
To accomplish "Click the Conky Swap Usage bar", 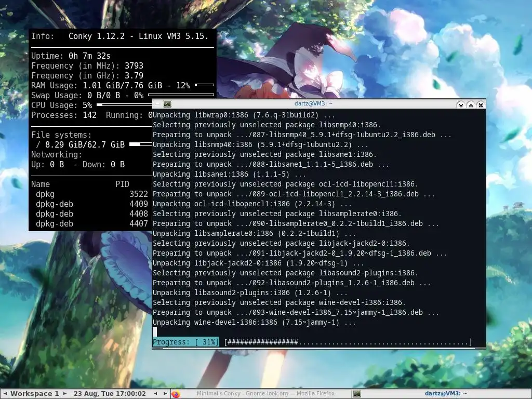I will (x=181, y=95).
